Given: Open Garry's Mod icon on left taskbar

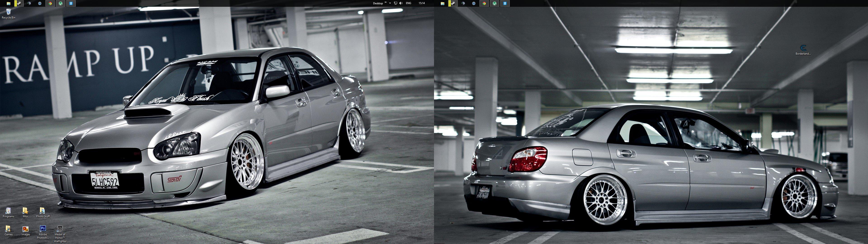Looking at the screenshot, I should click(71, 3).
